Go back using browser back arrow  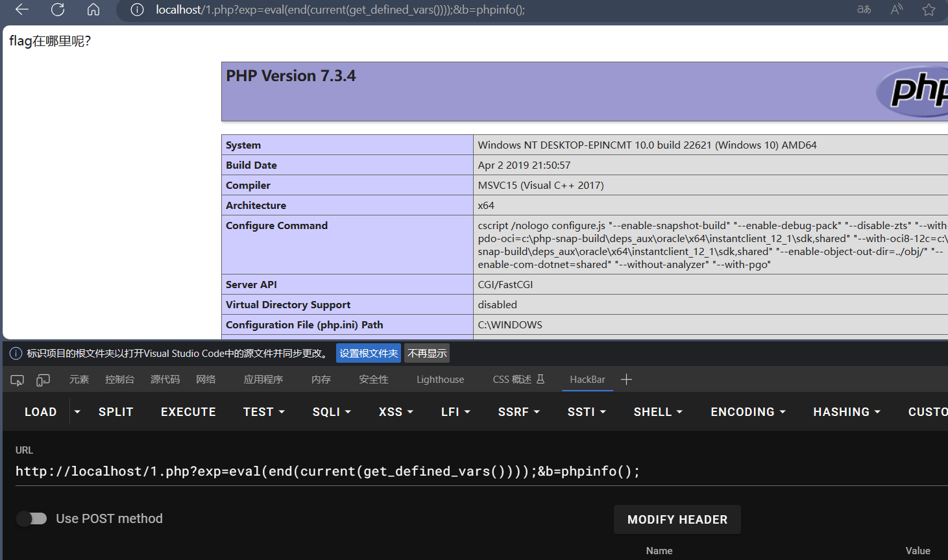click(22, 9)
